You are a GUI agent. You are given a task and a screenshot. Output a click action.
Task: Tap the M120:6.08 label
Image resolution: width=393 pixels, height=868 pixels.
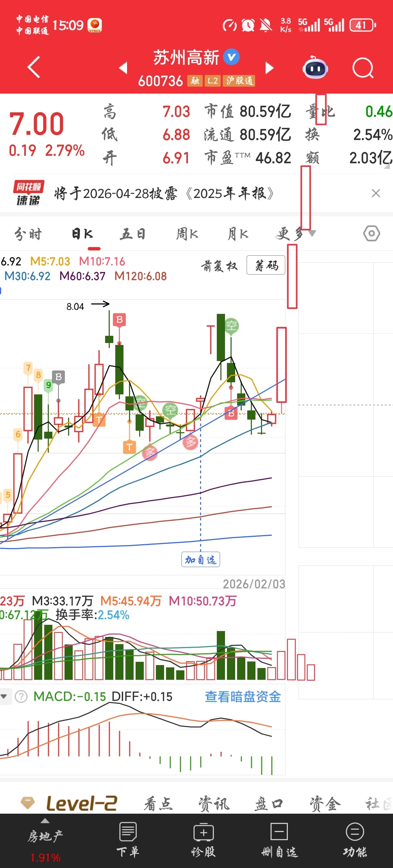point(140,276)
